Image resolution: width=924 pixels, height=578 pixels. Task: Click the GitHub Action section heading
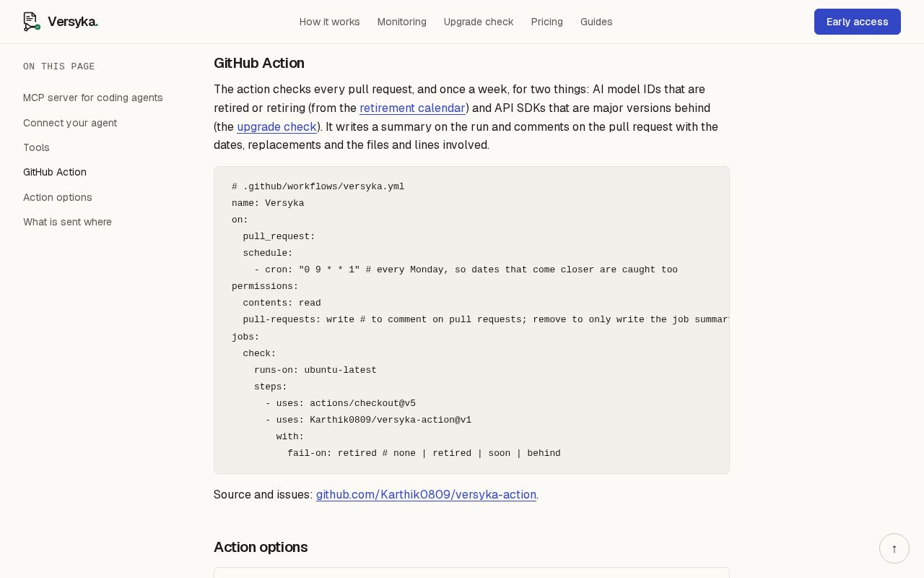click(259, 63)
